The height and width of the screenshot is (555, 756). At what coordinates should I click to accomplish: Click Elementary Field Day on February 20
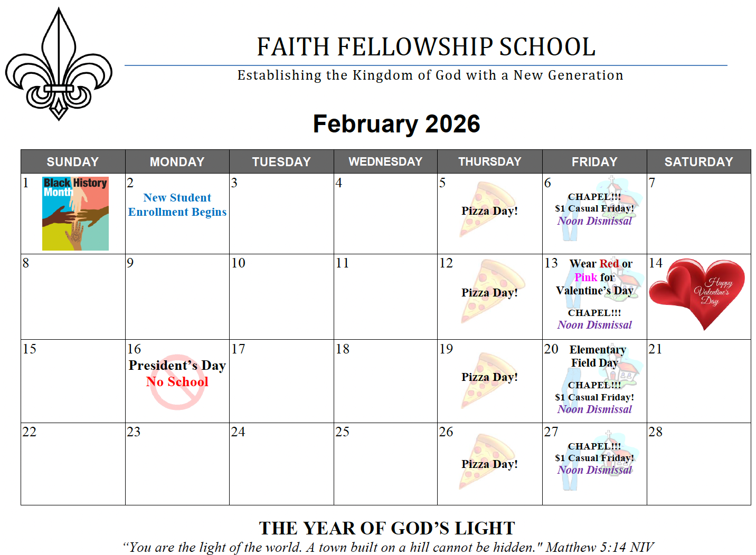point(597,356)
